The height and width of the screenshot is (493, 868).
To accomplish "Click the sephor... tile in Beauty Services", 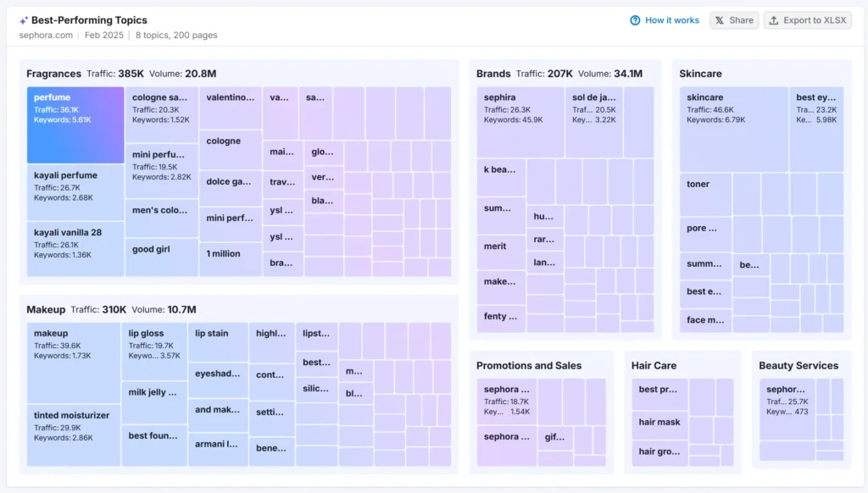I will [x=787, y=409].
